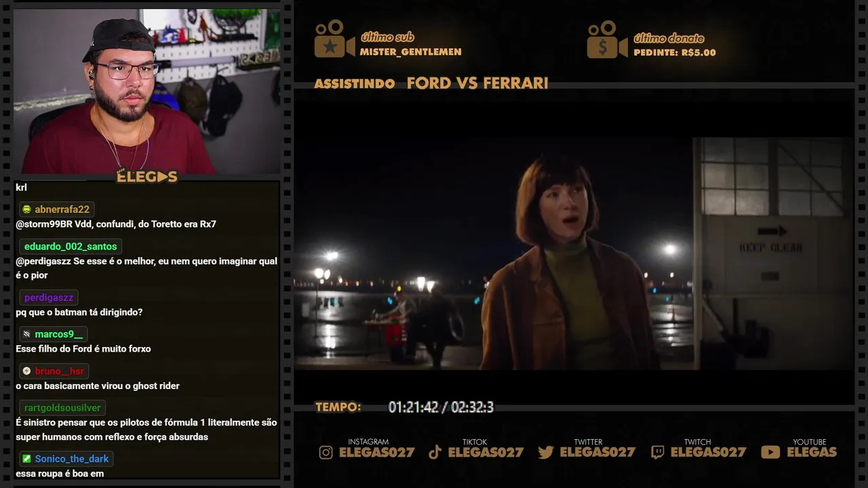Click the YouTube play icon
Viewport: 868px width, 488px height.
770,452
